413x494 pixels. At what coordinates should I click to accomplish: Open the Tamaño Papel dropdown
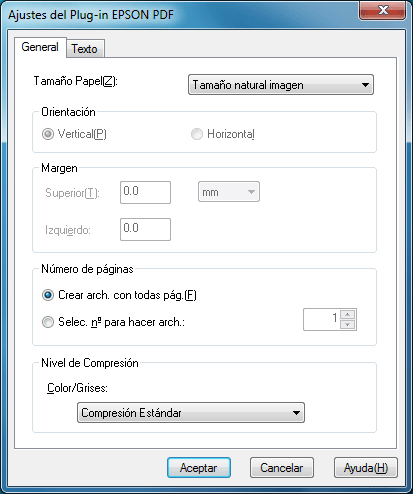(281, 85)
